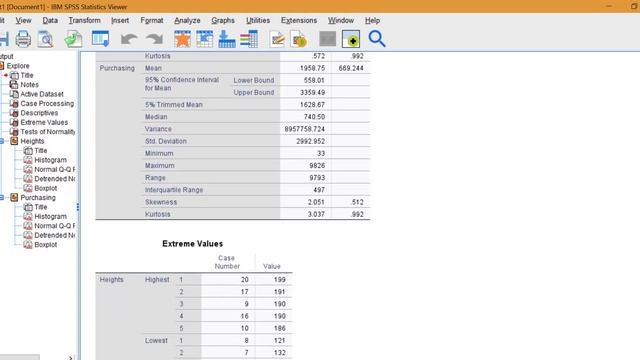Screen dimensions: 640x360
Task: Click the Purchasing mean value 1958.75
Action: click(312, 68)
